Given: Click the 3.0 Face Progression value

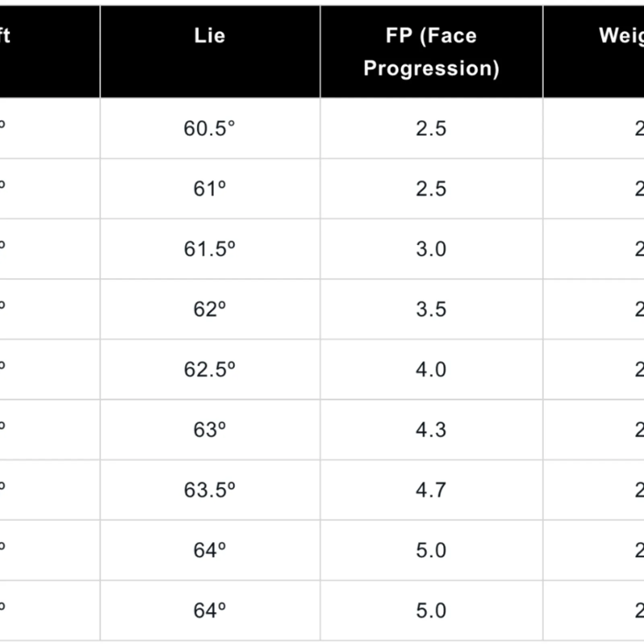Looking at the screenshot, I should tap(431, 249).
